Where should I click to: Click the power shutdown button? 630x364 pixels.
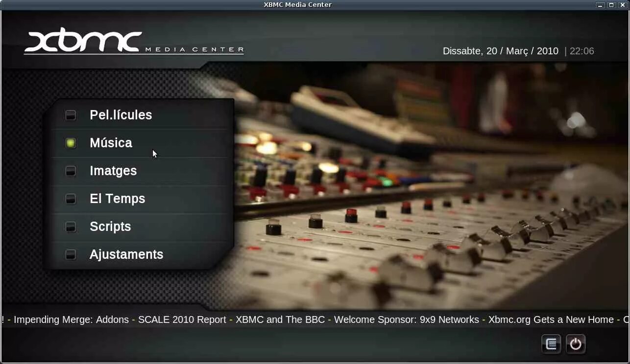coord(576,344)
